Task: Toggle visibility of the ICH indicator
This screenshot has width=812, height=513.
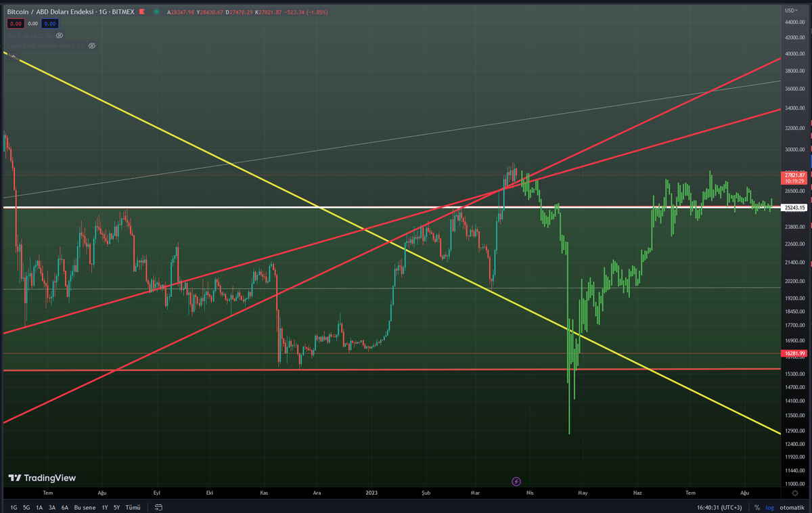Action: tap(60, 35)
